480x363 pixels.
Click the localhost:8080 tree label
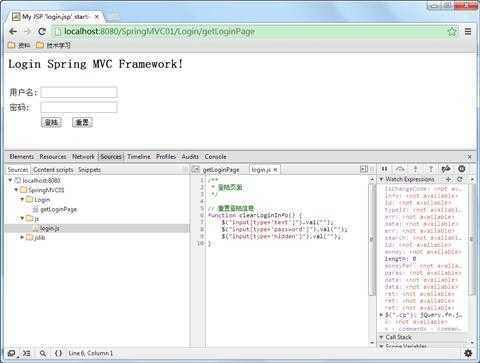pyautogui.click(x=41, y=180)
